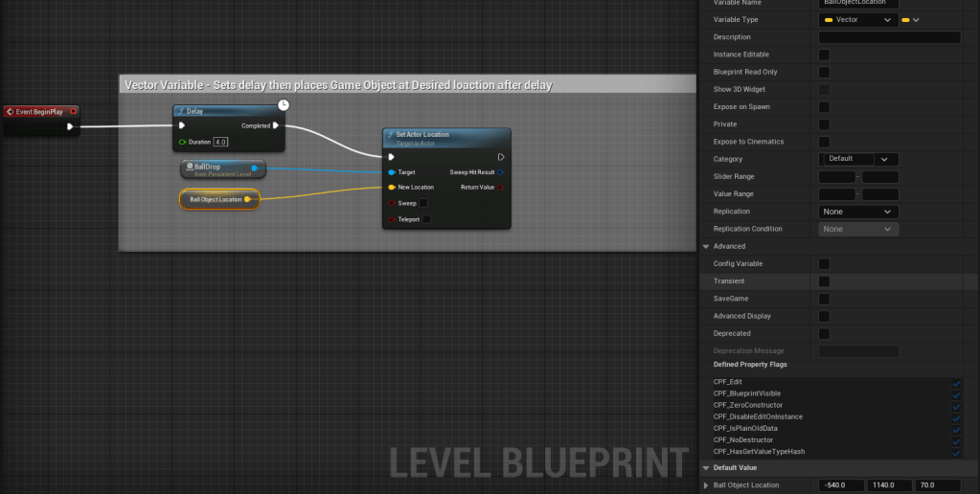Viewport: 980px width, 494px height.
Task: Click the Delay node's Completed exec pin
Action: click(276, 125)
